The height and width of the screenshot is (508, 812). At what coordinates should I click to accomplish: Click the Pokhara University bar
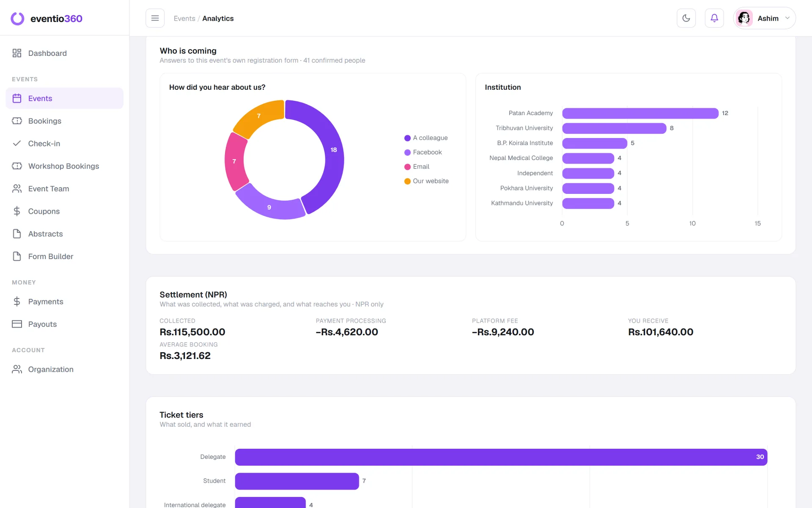[x=588, y=188]
